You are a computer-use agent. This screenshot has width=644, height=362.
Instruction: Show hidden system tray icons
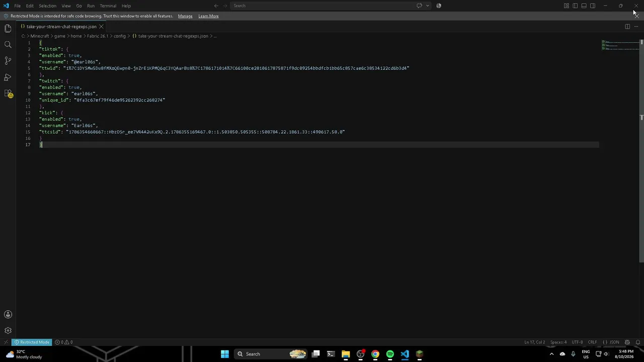552,354
